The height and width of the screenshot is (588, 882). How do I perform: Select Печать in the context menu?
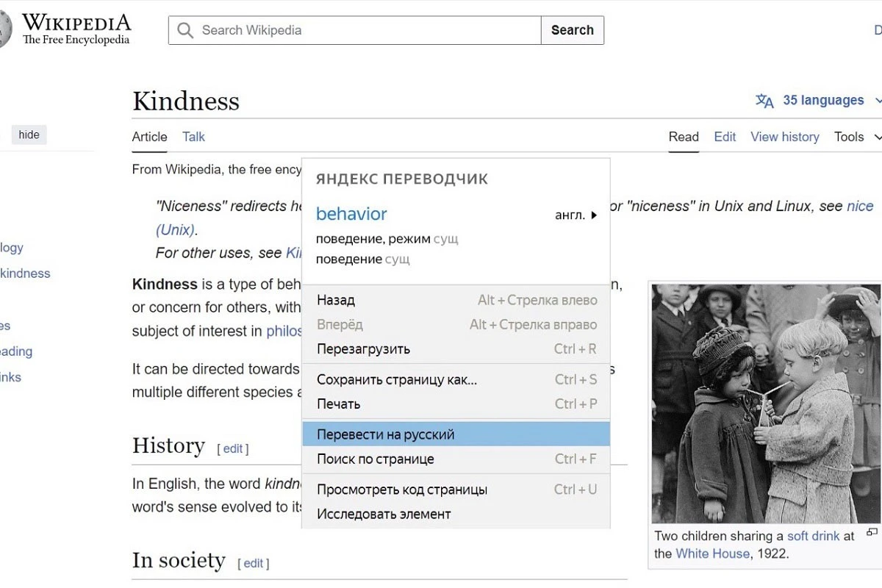(x=456, y=404)
